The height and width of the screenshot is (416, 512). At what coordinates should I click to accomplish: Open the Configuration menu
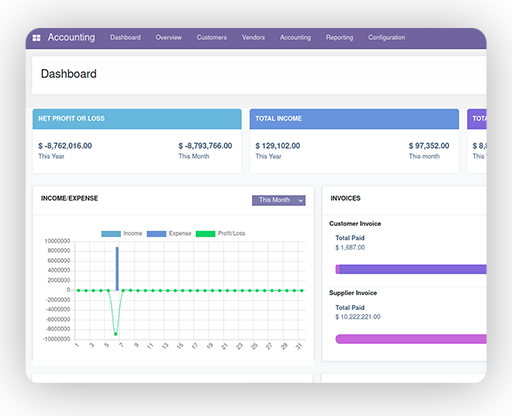[387, 37]
